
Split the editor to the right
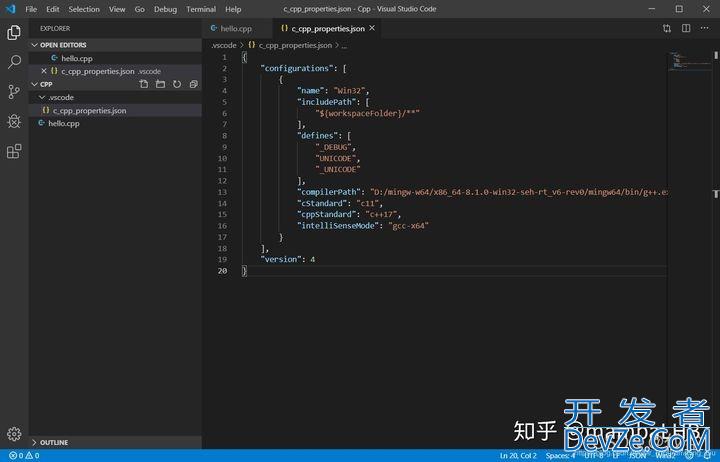tap(686, 28)
